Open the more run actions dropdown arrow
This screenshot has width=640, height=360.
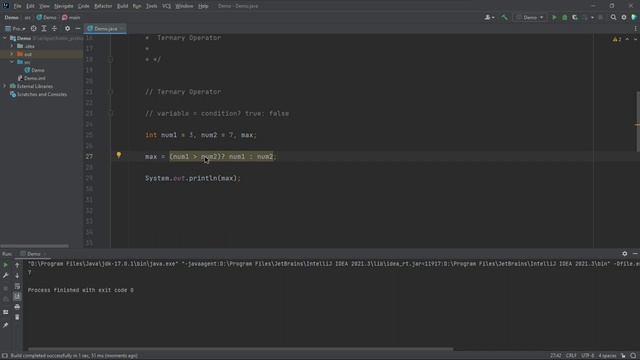(592, 18)
